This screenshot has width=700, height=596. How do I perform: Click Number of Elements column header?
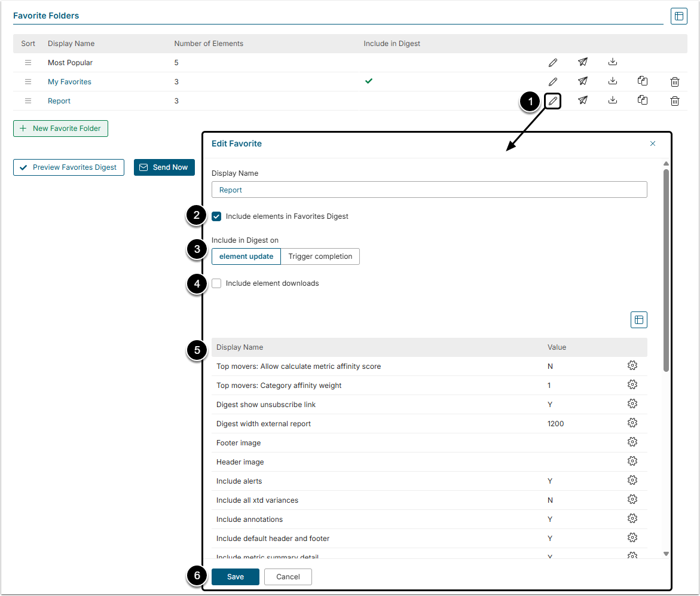pos(209,44)
